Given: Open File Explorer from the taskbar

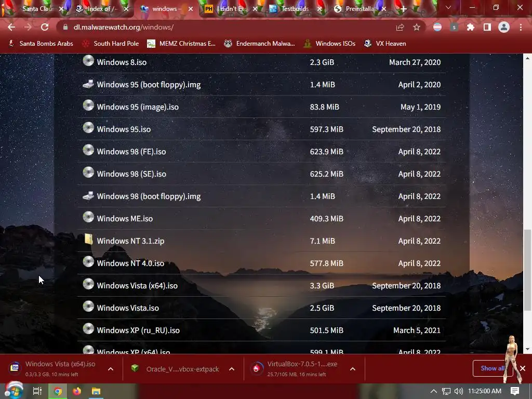Looking at the screenshot, I should click(x=96, y=391).
